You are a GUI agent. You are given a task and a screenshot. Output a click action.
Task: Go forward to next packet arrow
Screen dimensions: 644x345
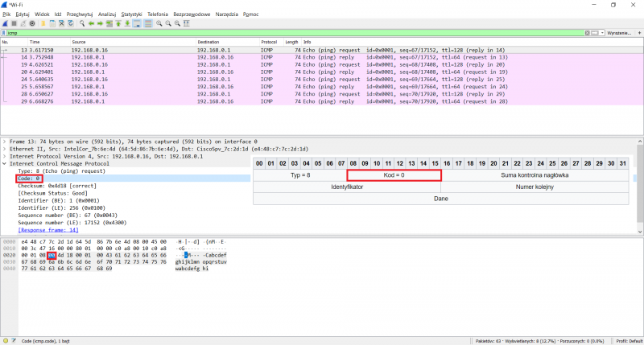pyautogui.click(x=98, y=23)
